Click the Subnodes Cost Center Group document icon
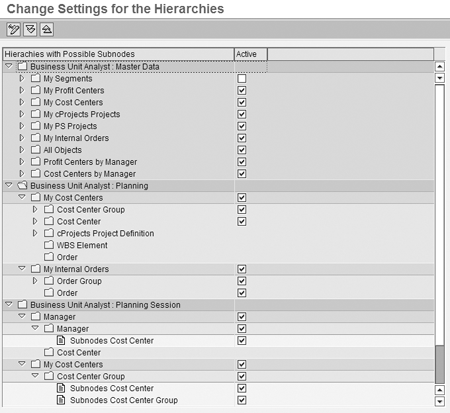Viewport: 450px width, 413px height. (x=61, y=400)
